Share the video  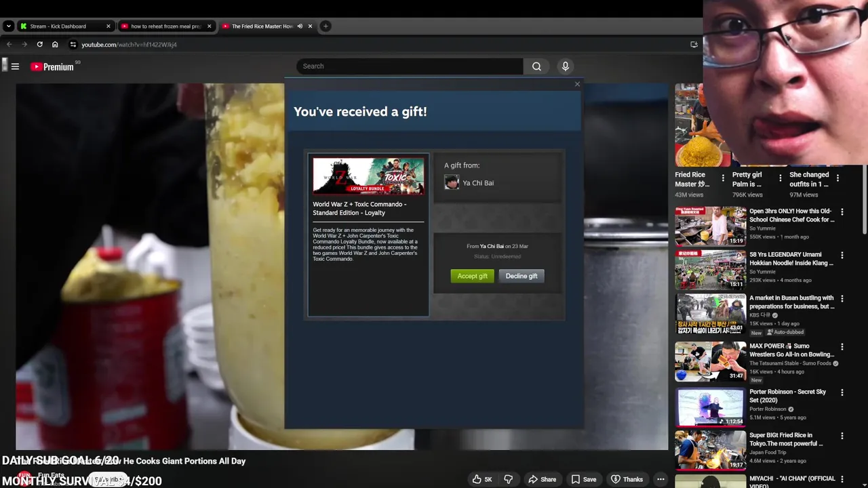pyautogui.click(x=542, y=479)
